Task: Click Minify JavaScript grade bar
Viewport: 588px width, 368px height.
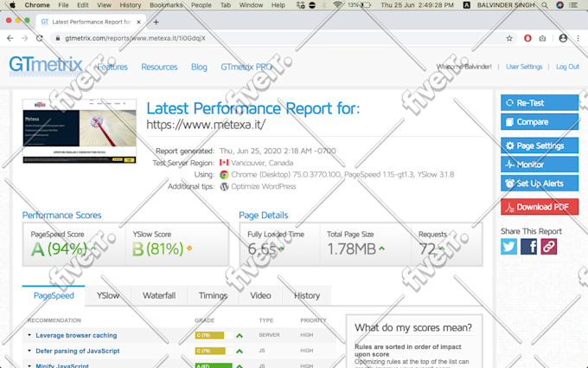Action: point(214,365)
